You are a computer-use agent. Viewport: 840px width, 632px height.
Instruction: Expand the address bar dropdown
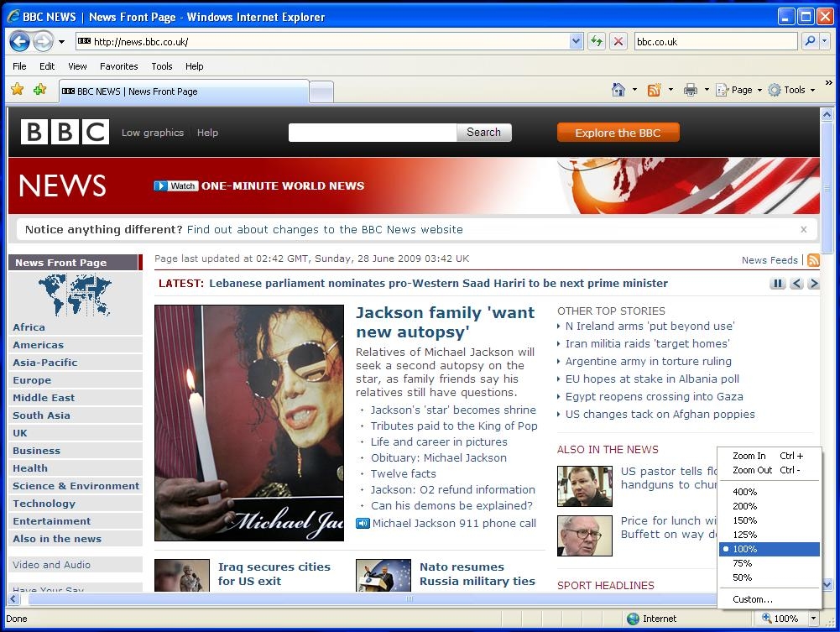coord(576,41)
